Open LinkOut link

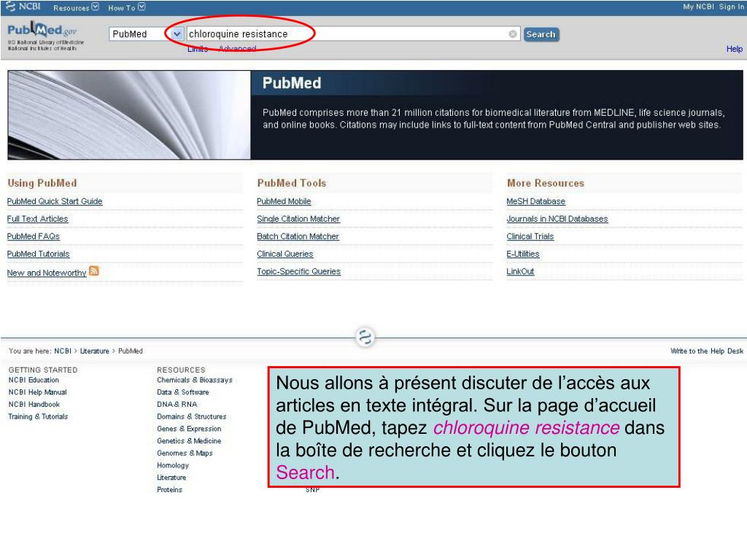coord(520,271)
